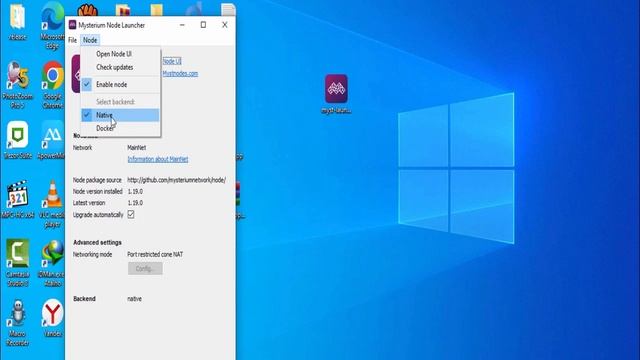640x360 pixels.
Task: Select the release folder on desktop
Action: coord(18,21)
